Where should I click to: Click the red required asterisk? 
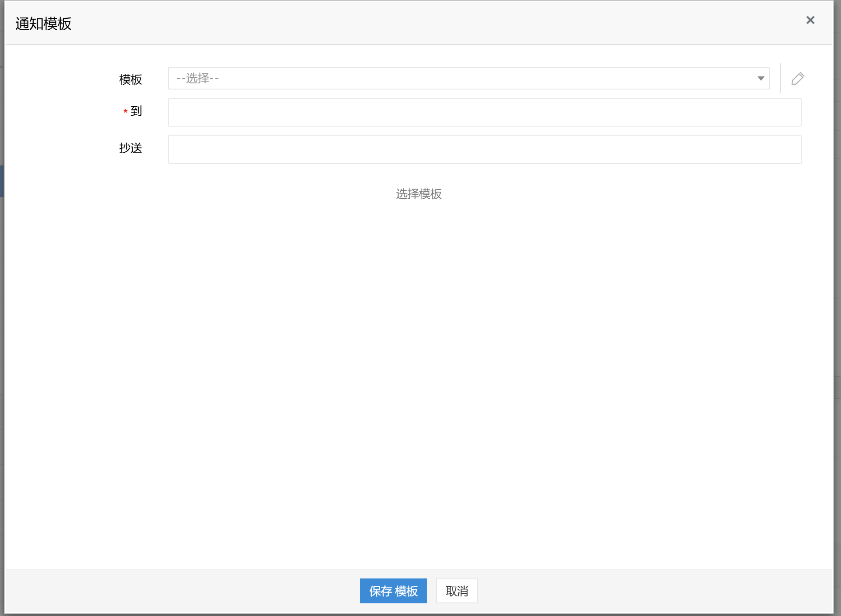pyautogui.click(x=125, y=112)
